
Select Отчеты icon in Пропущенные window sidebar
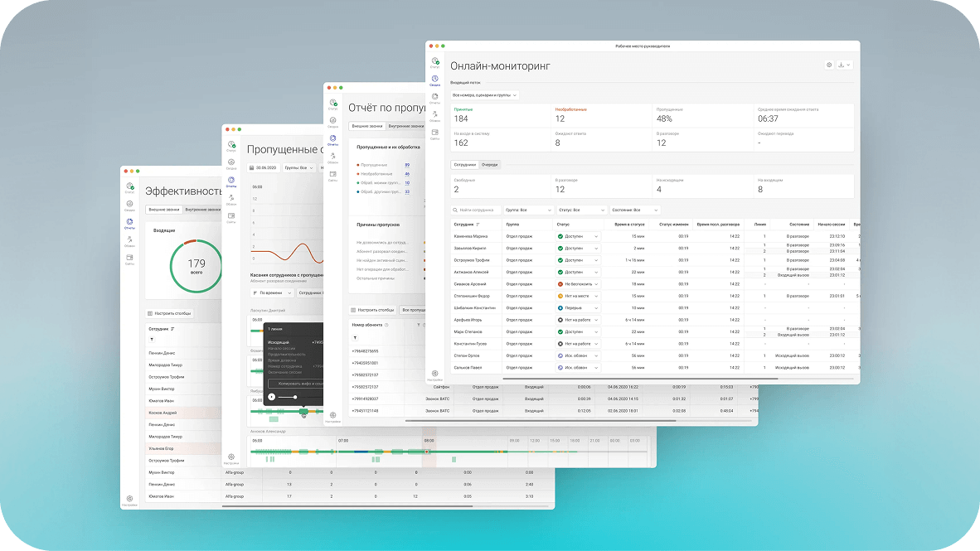(x=231, y=181)
